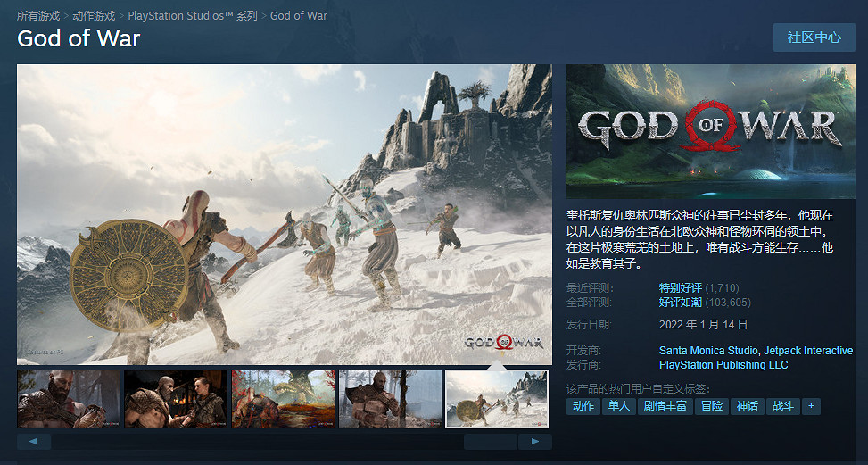Open PlayStation Studios™ 系列 breadcrumb

click(193, 15)
